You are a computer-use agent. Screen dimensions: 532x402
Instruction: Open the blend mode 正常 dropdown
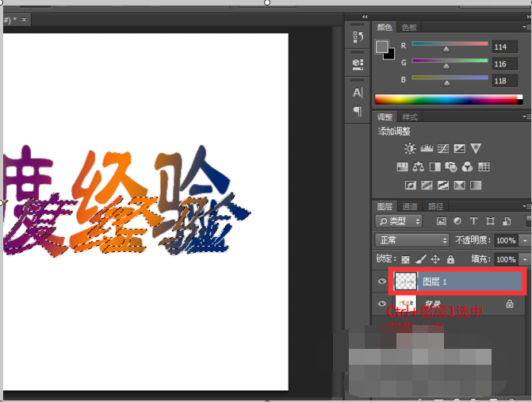(412, 240)
